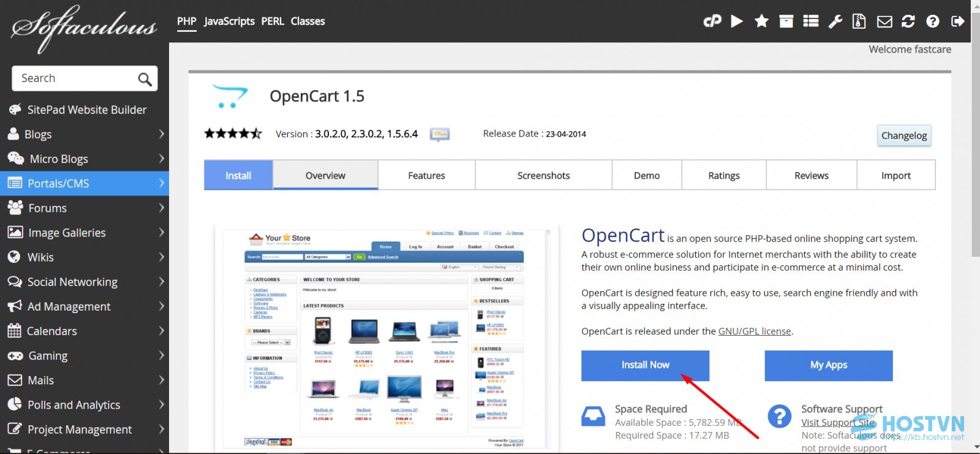Screen dimensions: 980x454
Task: Select Classes in top menu
Action: pos(307,21)
